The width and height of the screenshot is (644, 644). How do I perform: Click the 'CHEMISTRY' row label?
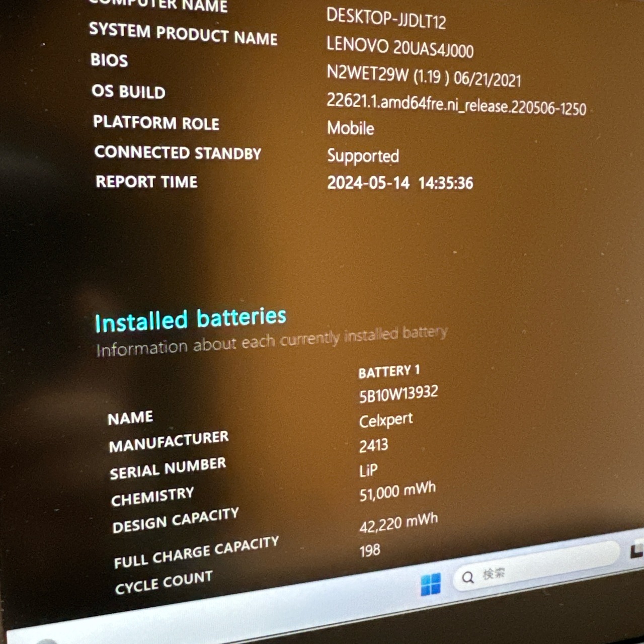[152, 497]
